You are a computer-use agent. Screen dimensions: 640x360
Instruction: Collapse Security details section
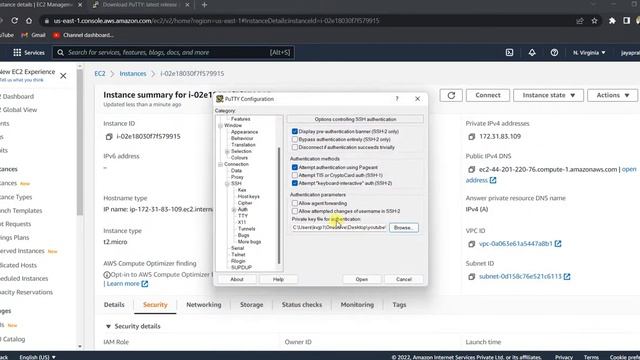point(108,326)
